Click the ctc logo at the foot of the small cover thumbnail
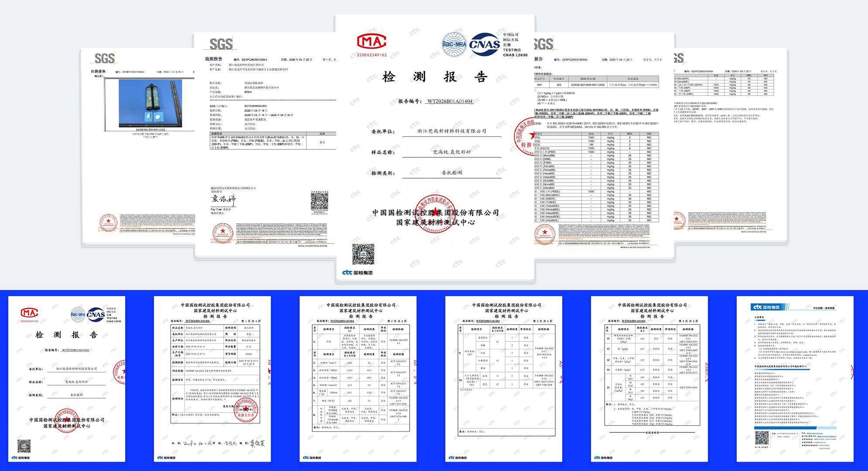 (21, 457)
